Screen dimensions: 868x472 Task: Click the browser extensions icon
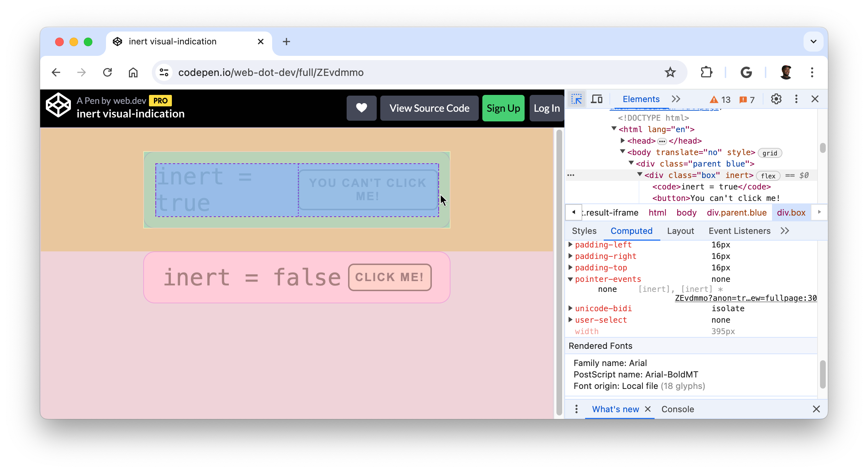[706, 72]
